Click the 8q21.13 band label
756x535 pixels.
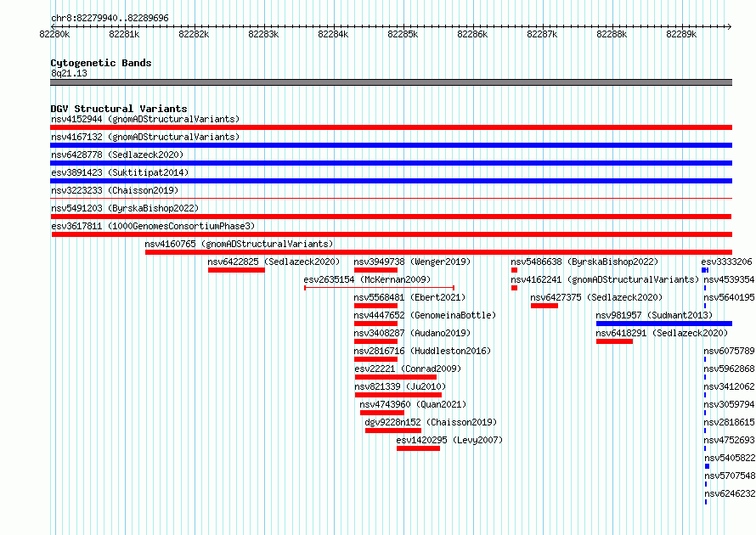[x=69, y=73]
